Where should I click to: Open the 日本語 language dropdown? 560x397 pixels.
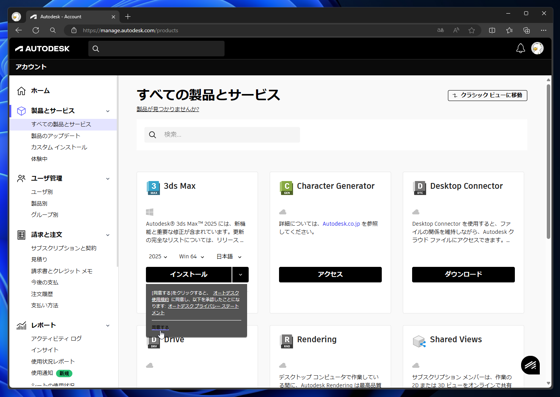pos(229,256)
